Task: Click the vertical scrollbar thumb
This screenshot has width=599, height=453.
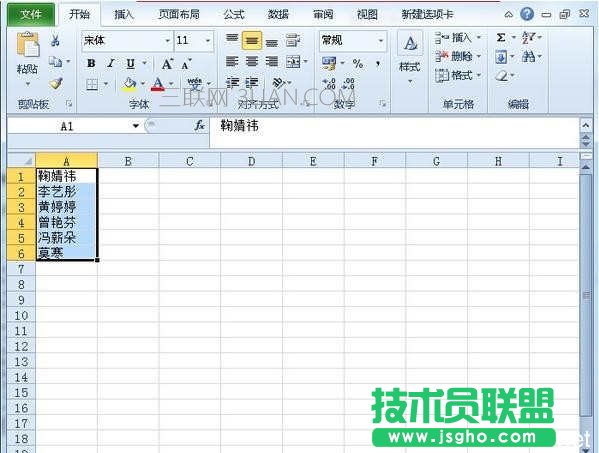Action: (x=585, y=295)
